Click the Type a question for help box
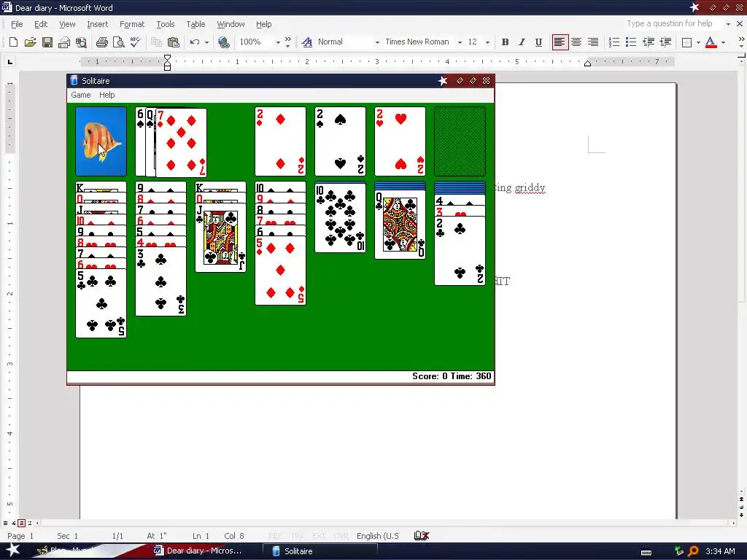 click(674, 24)
